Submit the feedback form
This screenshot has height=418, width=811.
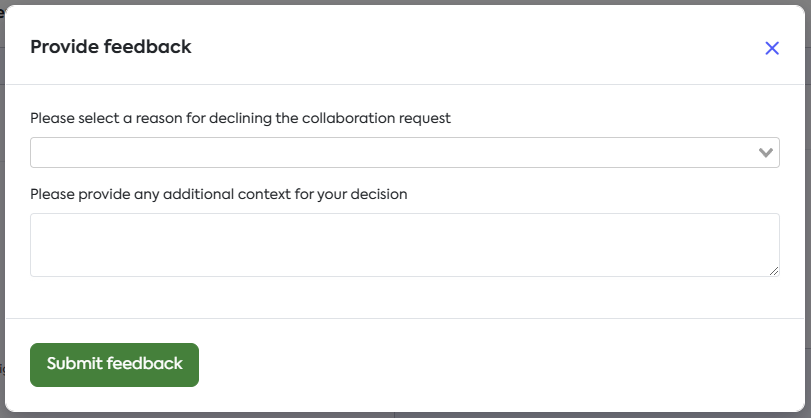point(114,364)
